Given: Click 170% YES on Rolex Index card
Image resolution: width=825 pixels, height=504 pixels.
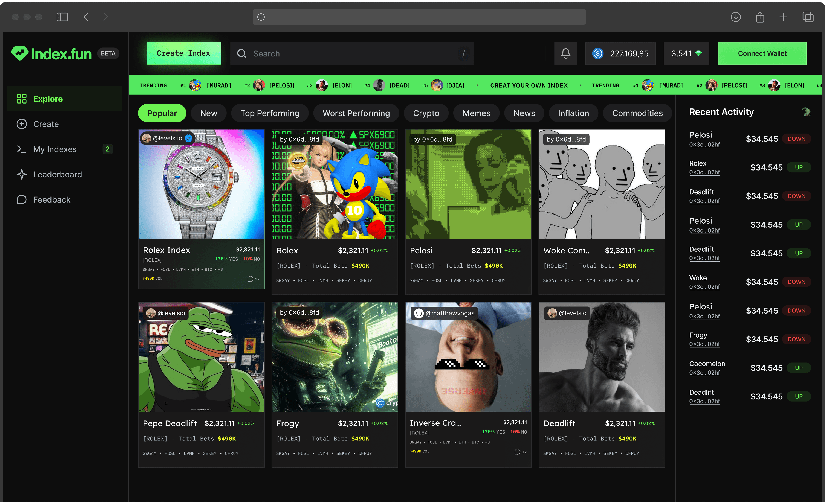Looking at the screenshot, I should [x=226, y=259].
